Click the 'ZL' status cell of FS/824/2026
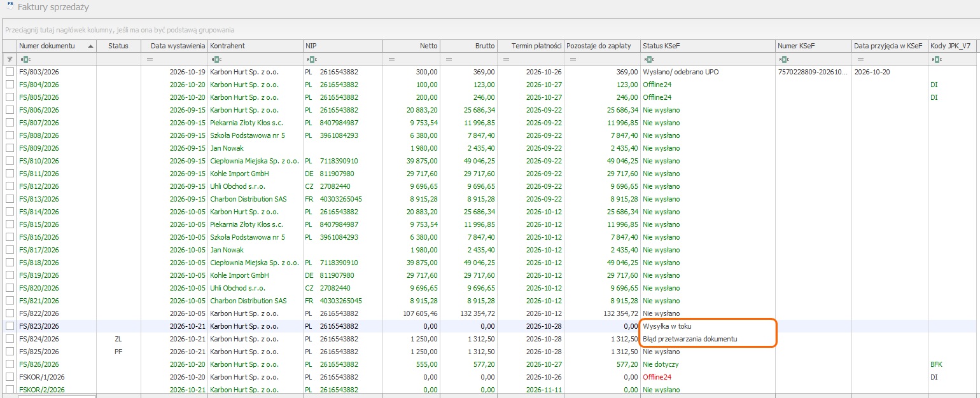The width and height of the screenshot is (980, 398). pos(118,339)
